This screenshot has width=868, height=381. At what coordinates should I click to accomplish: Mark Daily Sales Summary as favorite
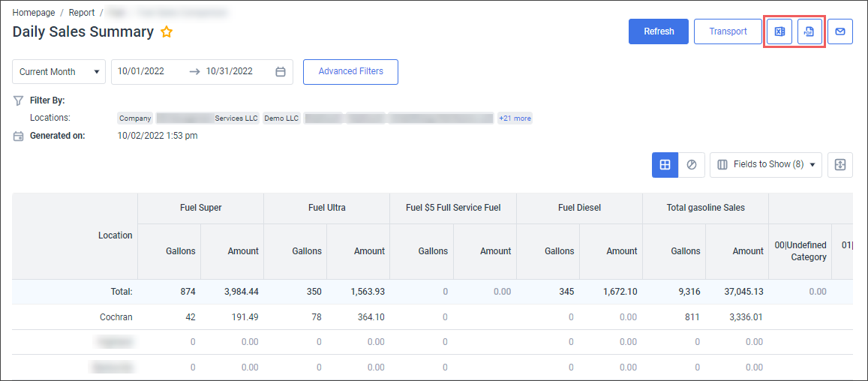[x=167, y=32]
